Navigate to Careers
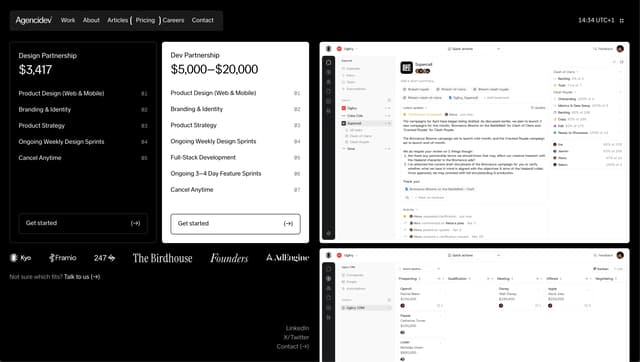 (x=173, y=20)
